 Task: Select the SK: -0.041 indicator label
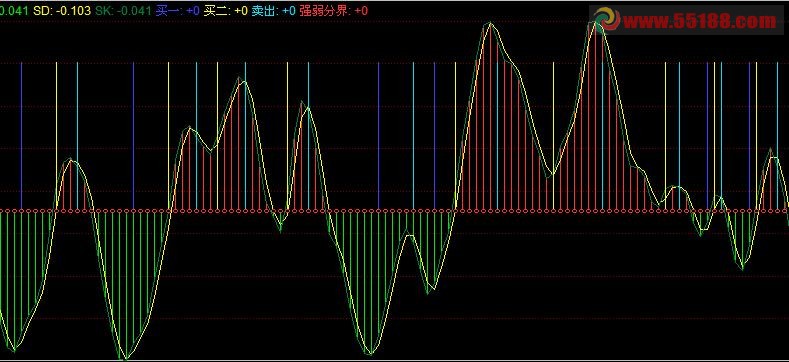123,11
